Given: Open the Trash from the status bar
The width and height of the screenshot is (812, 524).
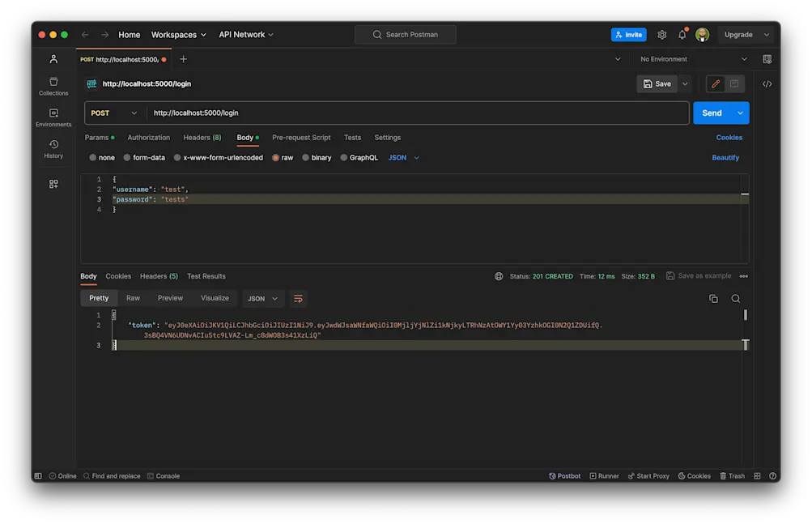Looking at the screenshot, I should [732, 475].
